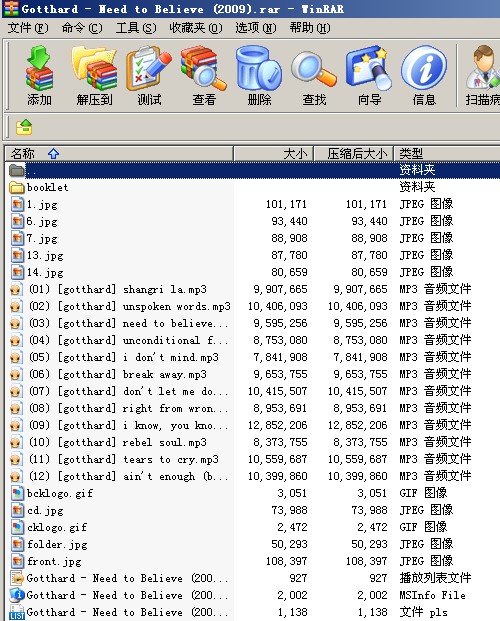The width and height of the screenshot is (500, 621).
Task: Open the 文件(F) menu
Action: [28, 28]
